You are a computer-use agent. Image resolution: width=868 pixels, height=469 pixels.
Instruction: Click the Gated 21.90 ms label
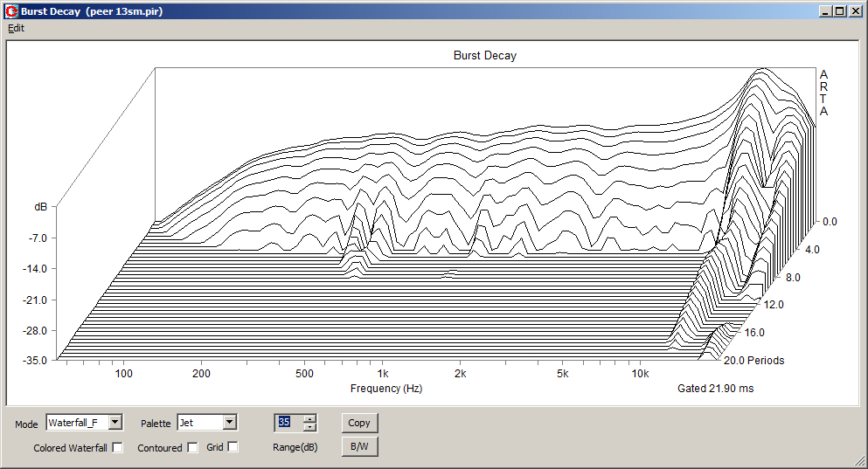[715, 389]
